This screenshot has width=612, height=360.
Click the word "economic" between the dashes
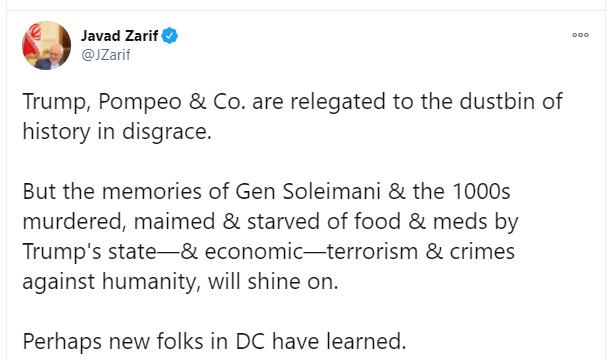254,252
